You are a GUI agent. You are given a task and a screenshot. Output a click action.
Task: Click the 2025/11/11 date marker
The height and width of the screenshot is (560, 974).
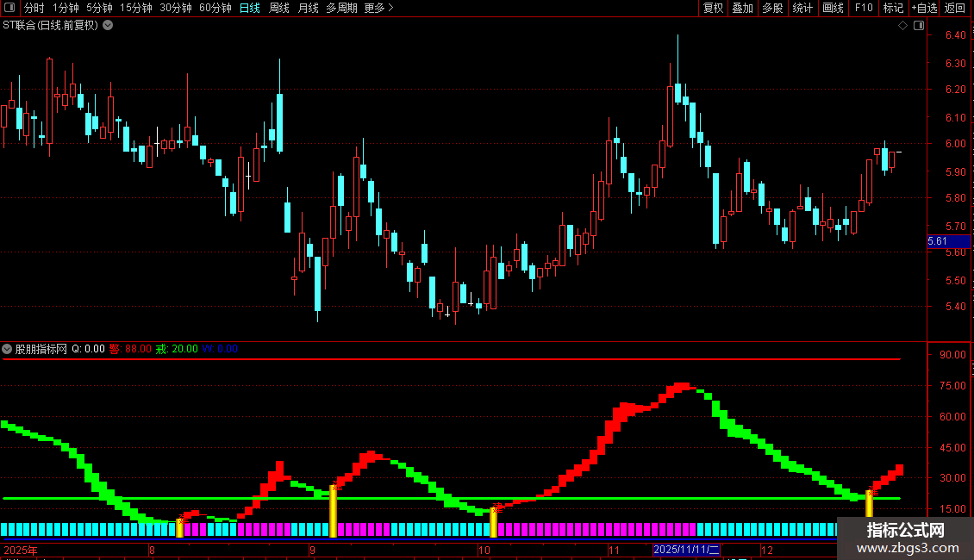686,550
